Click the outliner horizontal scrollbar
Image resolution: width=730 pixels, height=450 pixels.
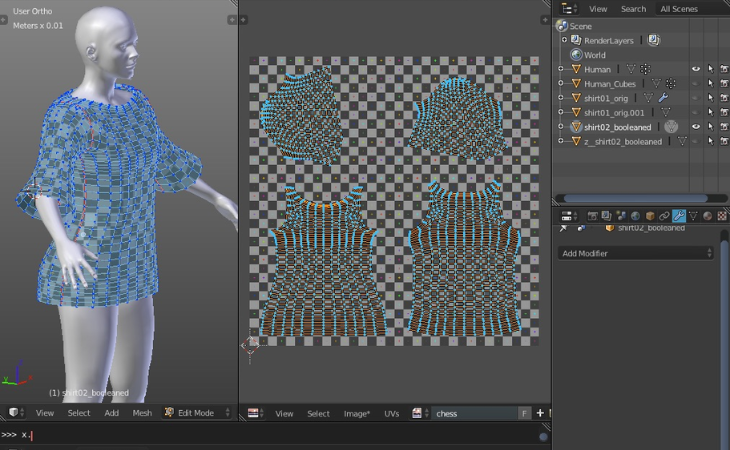click(636, 198)
